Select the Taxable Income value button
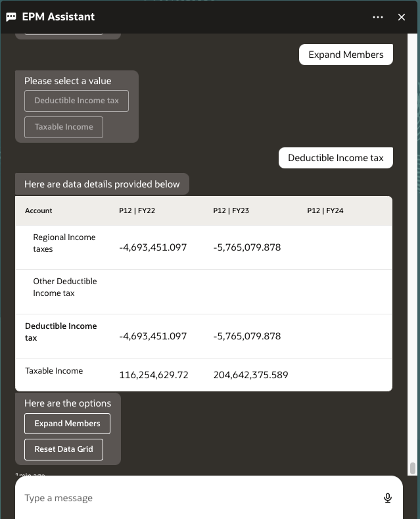The height and width of the screenshot is (519, 420). (64, 127)
